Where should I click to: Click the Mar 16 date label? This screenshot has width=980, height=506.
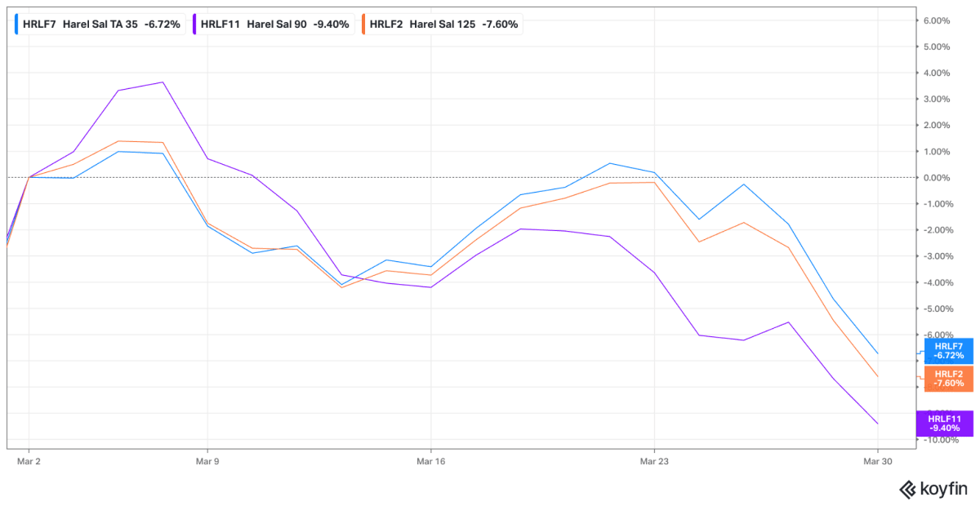point(430,461)
